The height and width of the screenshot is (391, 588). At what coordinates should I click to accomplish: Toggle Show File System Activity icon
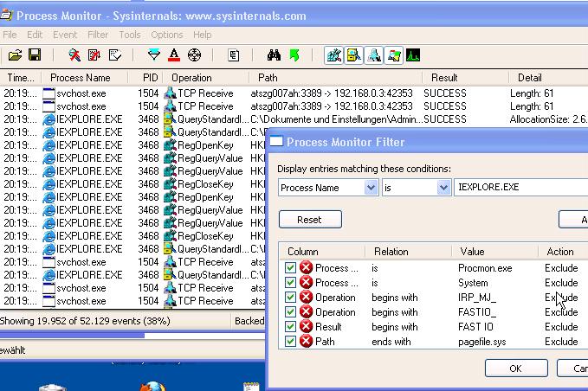point(353,55)
